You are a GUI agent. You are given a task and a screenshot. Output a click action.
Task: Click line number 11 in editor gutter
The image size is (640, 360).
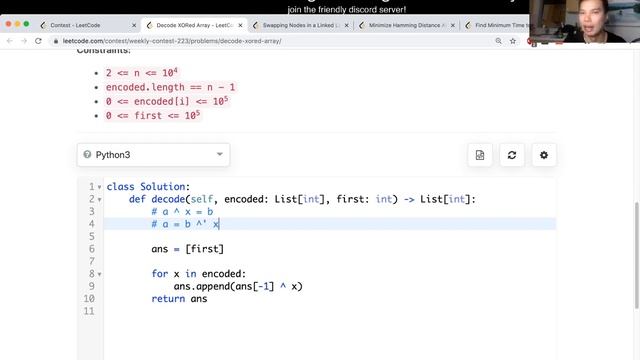coord(89,311)
